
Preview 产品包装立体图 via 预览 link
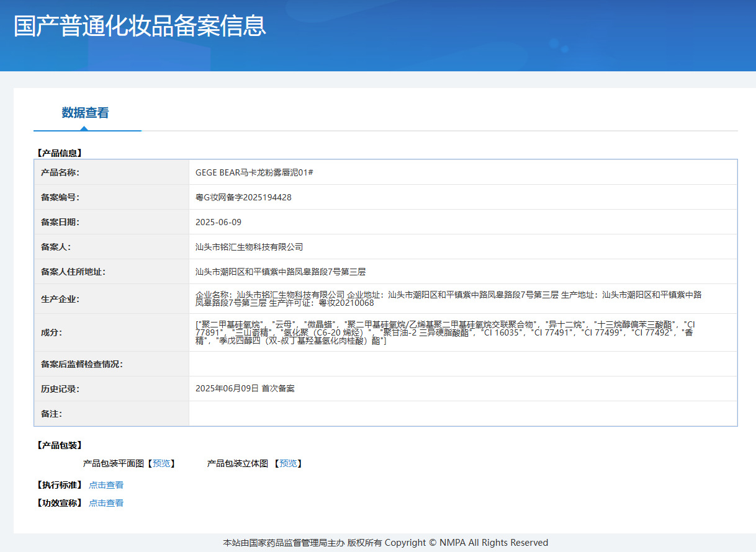[x=288, y=463]
